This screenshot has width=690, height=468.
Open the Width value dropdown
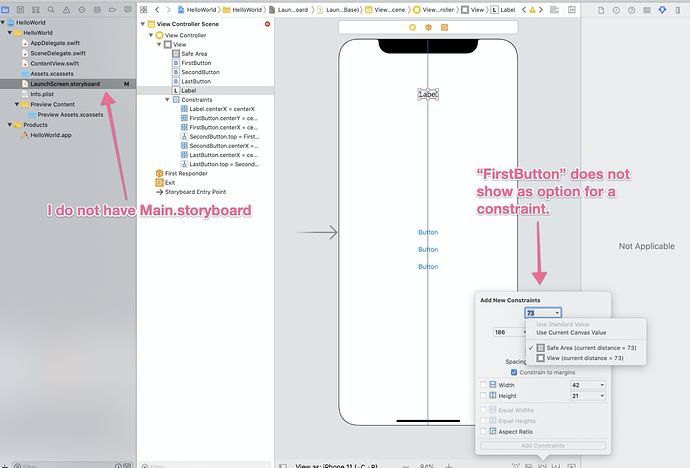[602, 385]
